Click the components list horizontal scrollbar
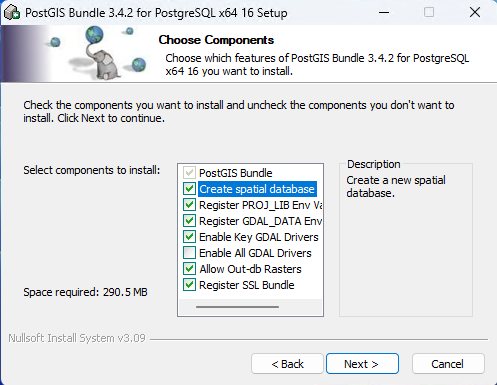 (237, 307)
